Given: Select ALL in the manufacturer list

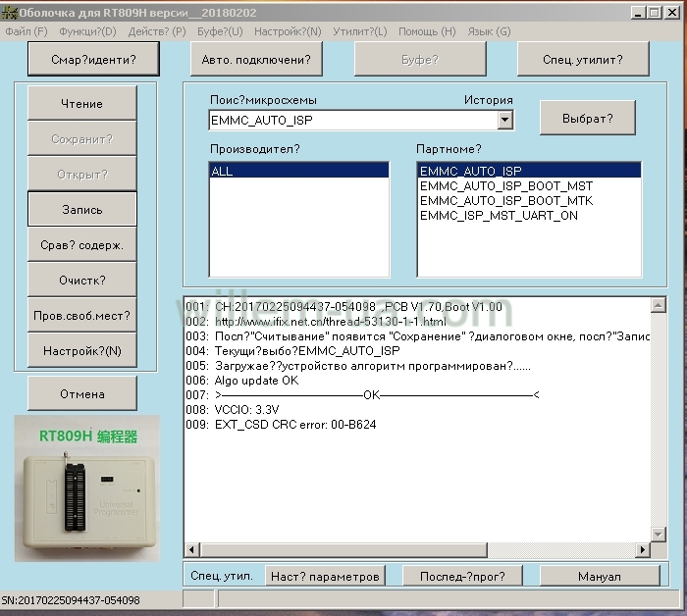Looking at the screenshot, I should (x=298, y=171).
